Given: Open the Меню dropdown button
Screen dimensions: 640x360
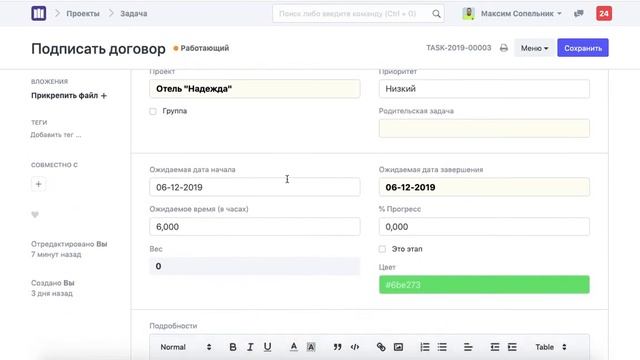Looking at the screenshot, I should [534, 48].
